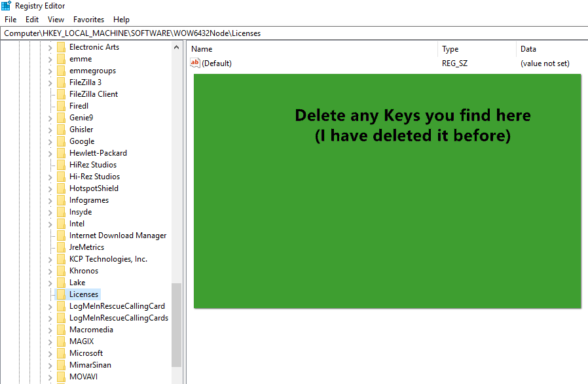588x384 pixels.
Task: Click the (value not set) data cell
Action: [x=545, y=63]
